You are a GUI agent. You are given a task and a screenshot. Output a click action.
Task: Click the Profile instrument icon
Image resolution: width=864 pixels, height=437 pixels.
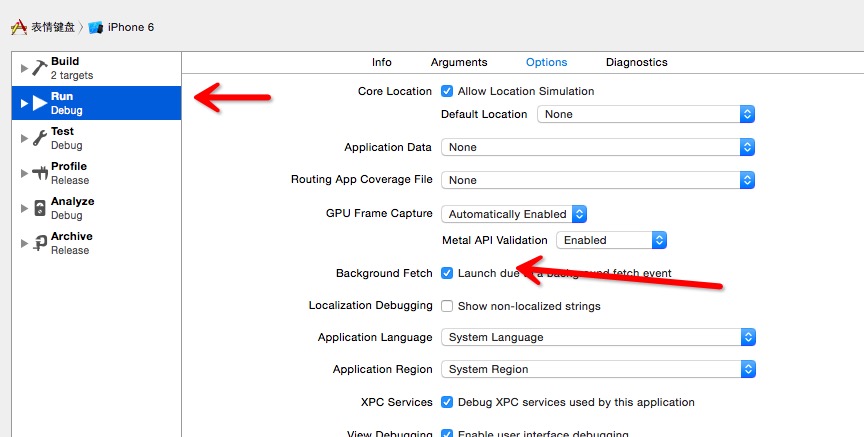(x=40, y=173)
